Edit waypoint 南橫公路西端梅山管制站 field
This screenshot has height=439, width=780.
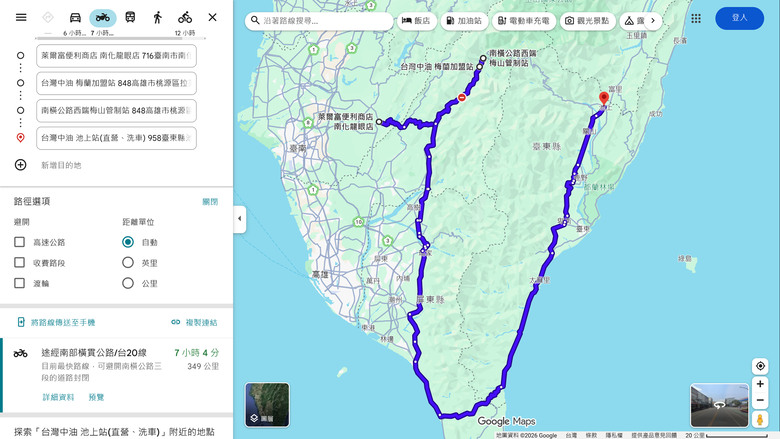pos(116,110)
